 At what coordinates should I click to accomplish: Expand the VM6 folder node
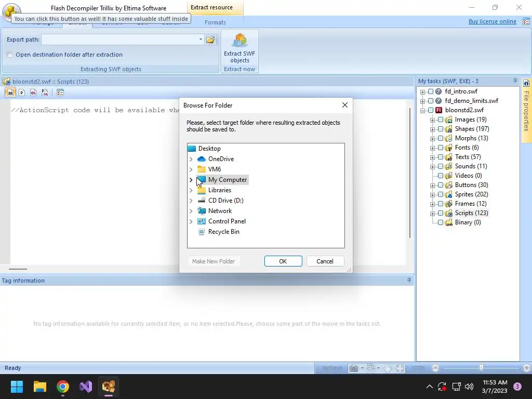point(191,169)
